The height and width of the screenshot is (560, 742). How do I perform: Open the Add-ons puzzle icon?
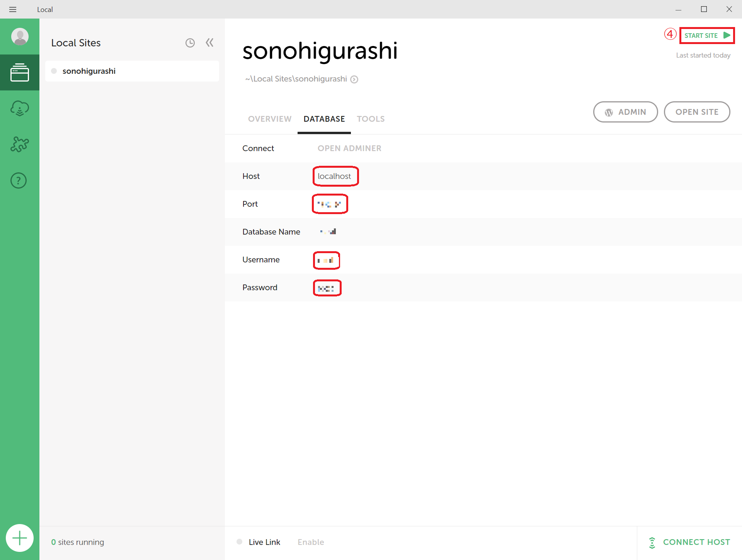(20, 144)
